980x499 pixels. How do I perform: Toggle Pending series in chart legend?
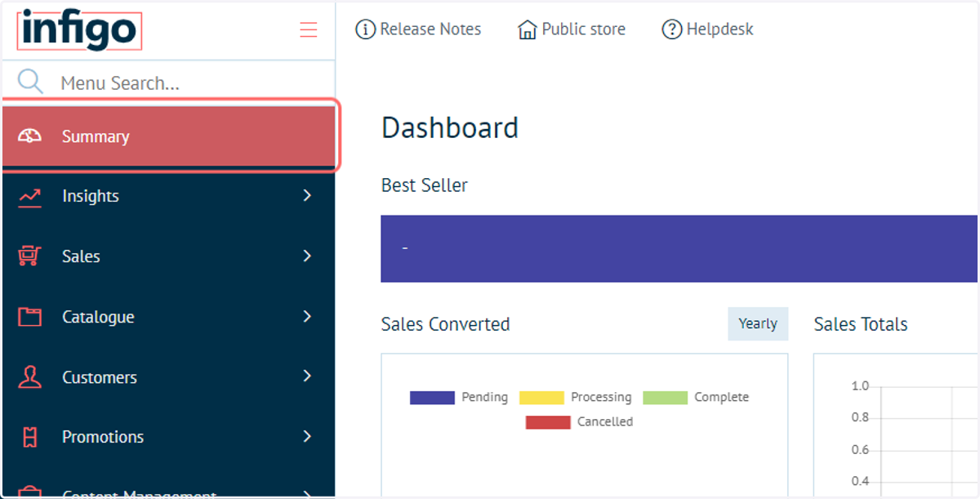[459, 398]
